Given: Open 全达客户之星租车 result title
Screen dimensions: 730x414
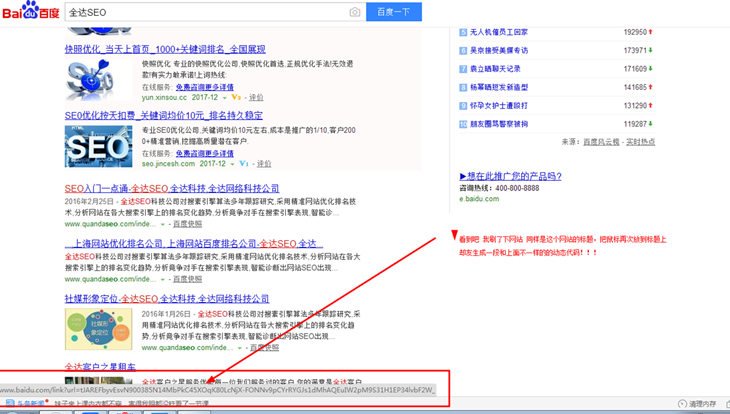Looking at the screenshot, I should (100, 366).
